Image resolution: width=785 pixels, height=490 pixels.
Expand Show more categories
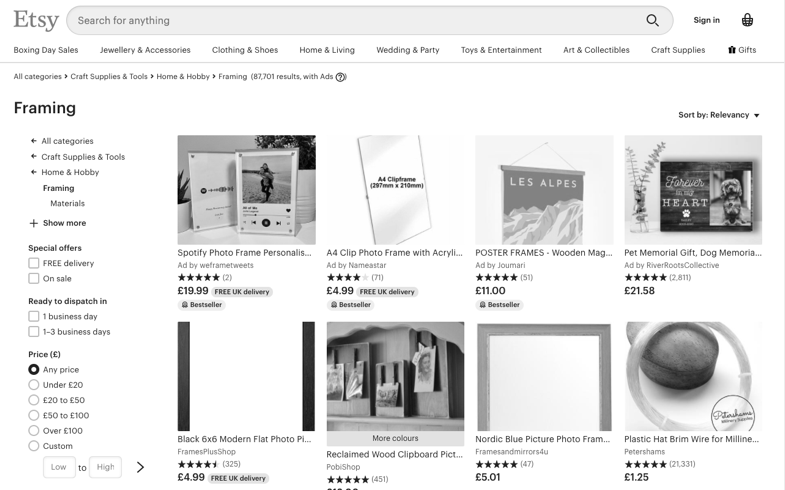57,223
